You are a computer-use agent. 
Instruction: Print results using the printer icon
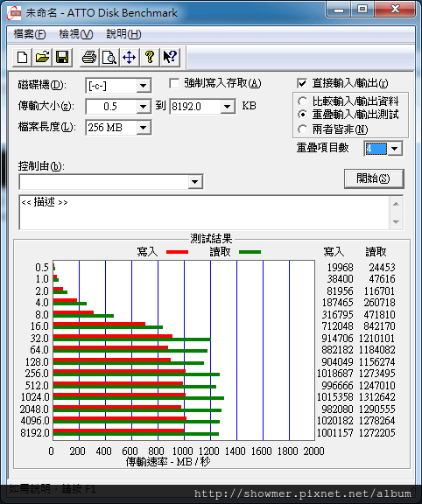pyautogui.click(x=89, y=58)
